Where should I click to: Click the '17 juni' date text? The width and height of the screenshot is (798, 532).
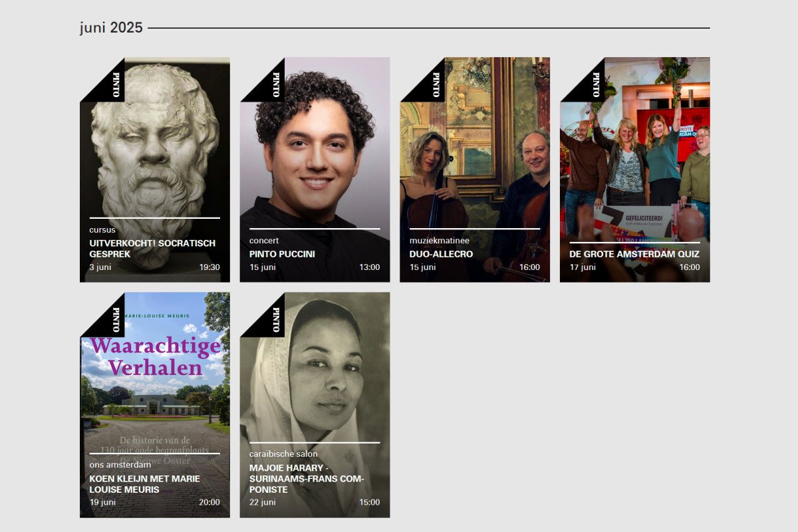(x=583, y=267)
